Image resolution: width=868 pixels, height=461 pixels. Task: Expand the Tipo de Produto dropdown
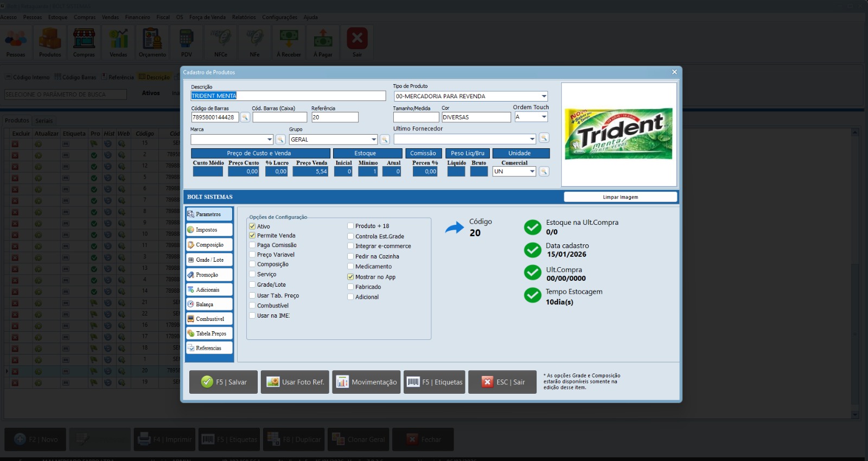544,96
